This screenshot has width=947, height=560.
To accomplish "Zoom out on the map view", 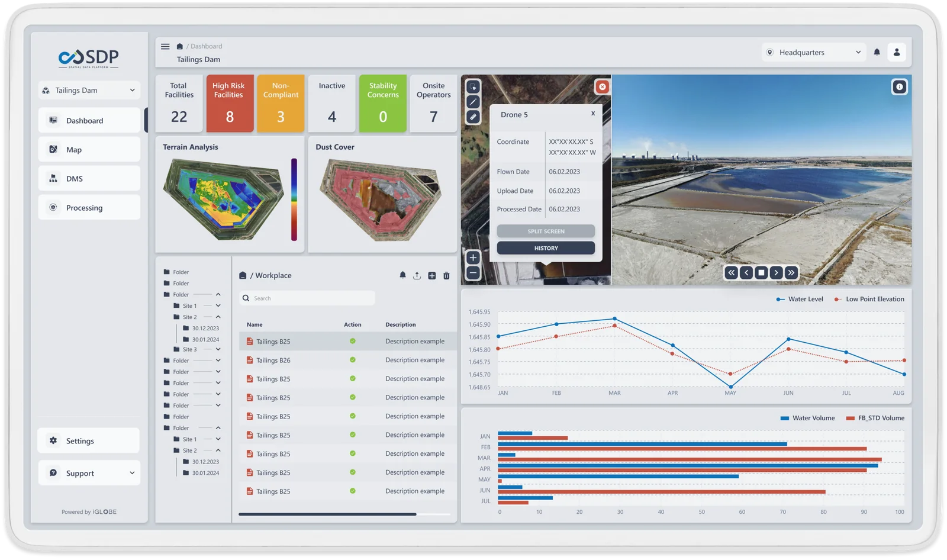I will pos(473,273).
